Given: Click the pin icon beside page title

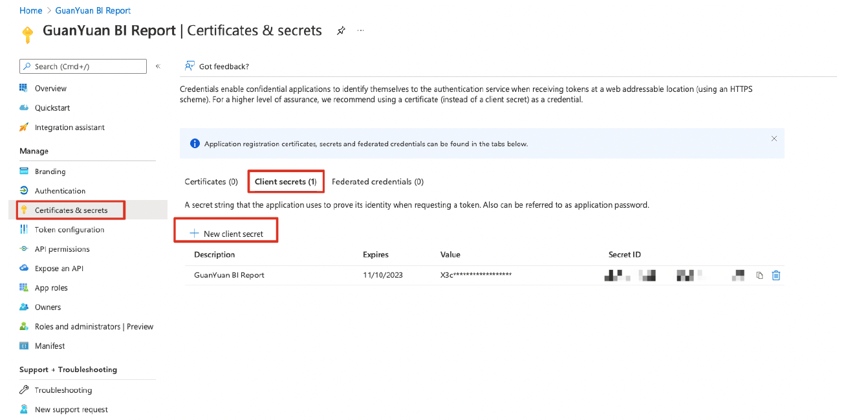Looking at the screenshot, I should [341, 30].
